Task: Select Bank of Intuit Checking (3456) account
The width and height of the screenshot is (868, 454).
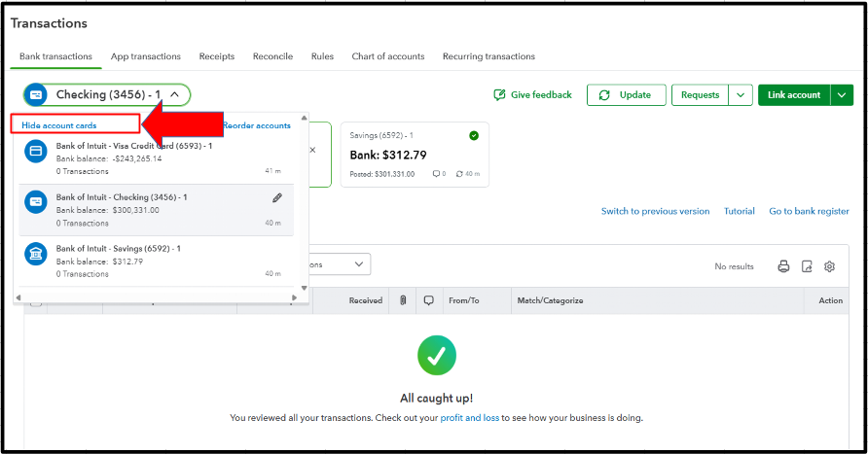Action: (156, 210)
